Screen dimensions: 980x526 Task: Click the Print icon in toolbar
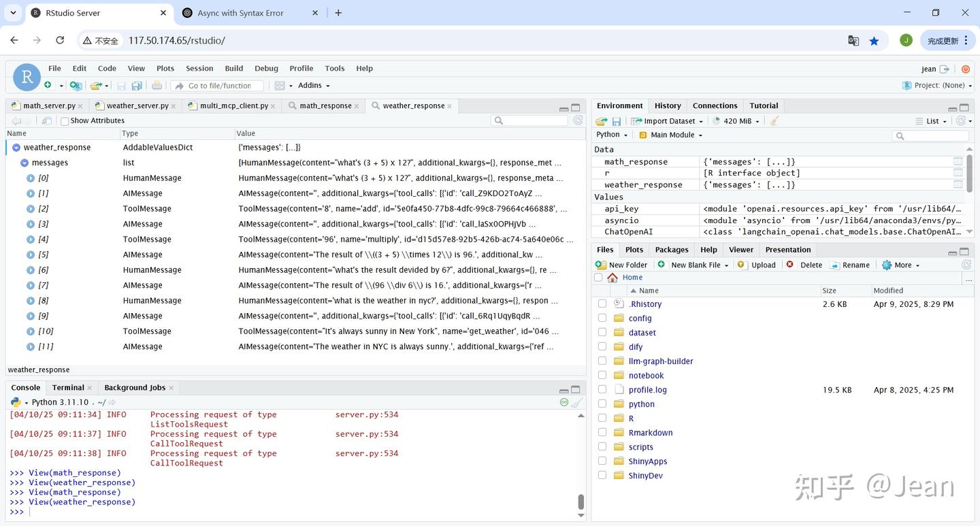[157, 86]
